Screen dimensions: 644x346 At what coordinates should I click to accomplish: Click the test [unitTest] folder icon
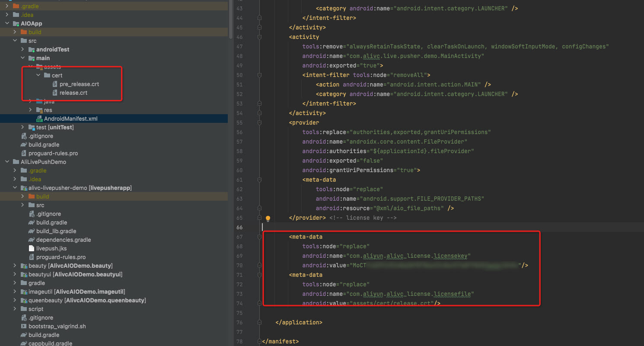(x=32, y=127)
